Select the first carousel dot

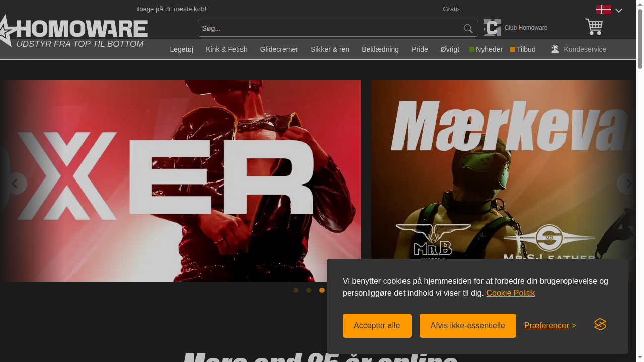296,290
